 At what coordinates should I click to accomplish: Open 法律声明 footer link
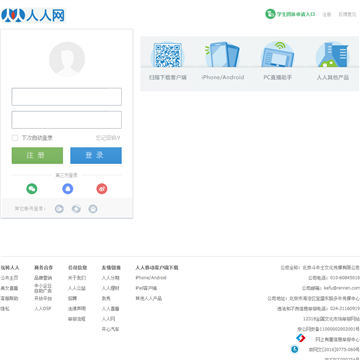(x=77, y=309)
